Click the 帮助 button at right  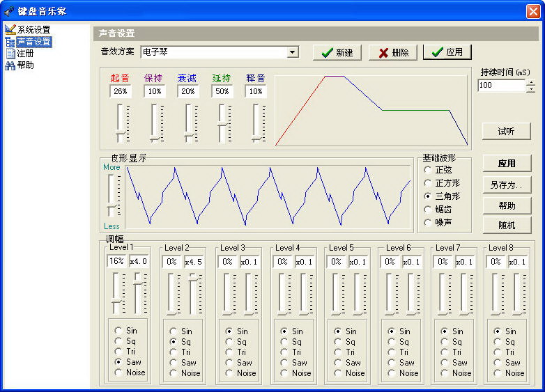point(507,205)
